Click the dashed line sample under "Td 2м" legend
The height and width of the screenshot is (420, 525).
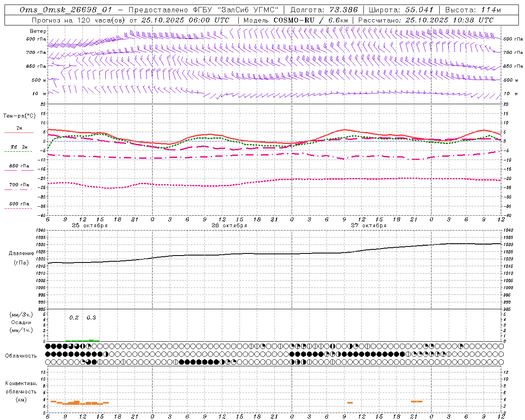point(18,151)
